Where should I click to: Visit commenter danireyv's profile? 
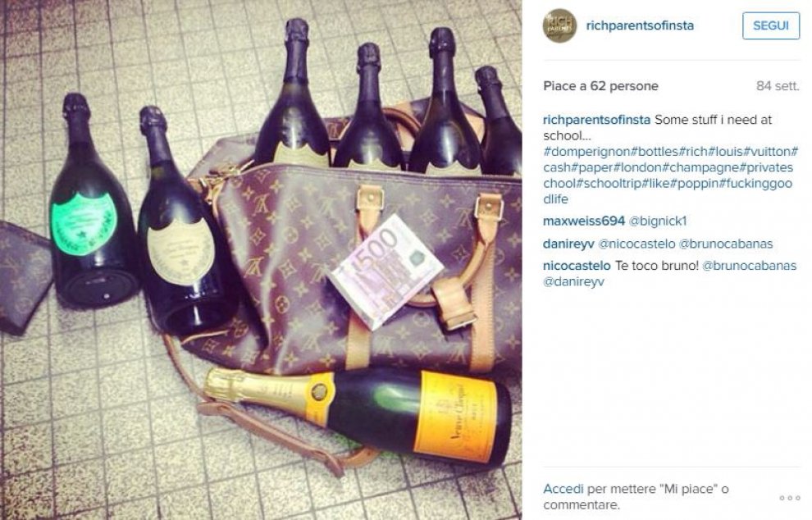click(568, 244)
